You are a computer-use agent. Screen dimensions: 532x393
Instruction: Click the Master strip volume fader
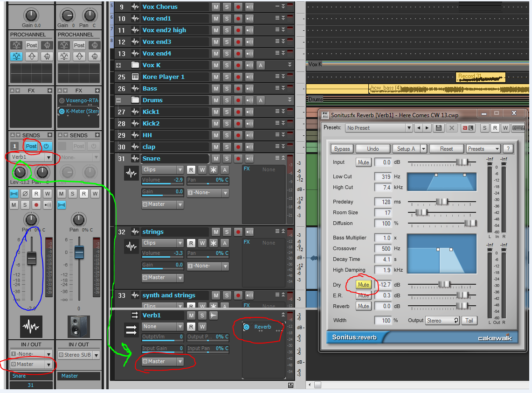(x=79, y=253)
